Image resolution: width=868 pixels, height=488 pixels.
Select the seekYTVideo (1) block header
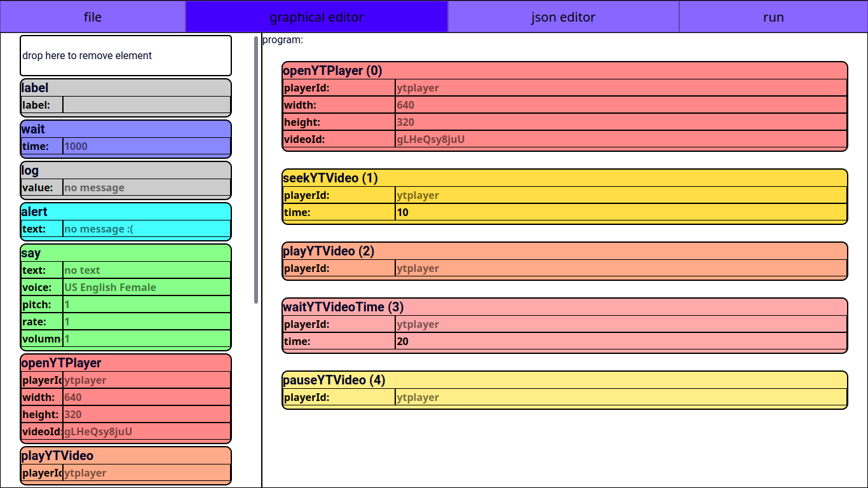point(564,178)
